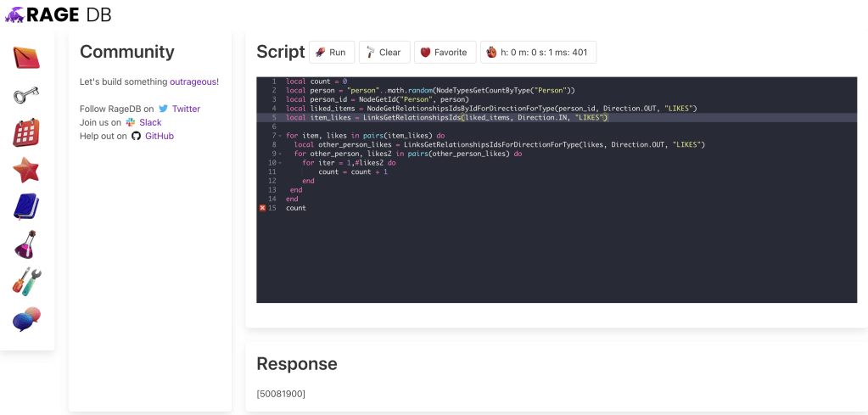Clear the script editor
The width and height of the screenshot is (868, 415).
point(384,52)
